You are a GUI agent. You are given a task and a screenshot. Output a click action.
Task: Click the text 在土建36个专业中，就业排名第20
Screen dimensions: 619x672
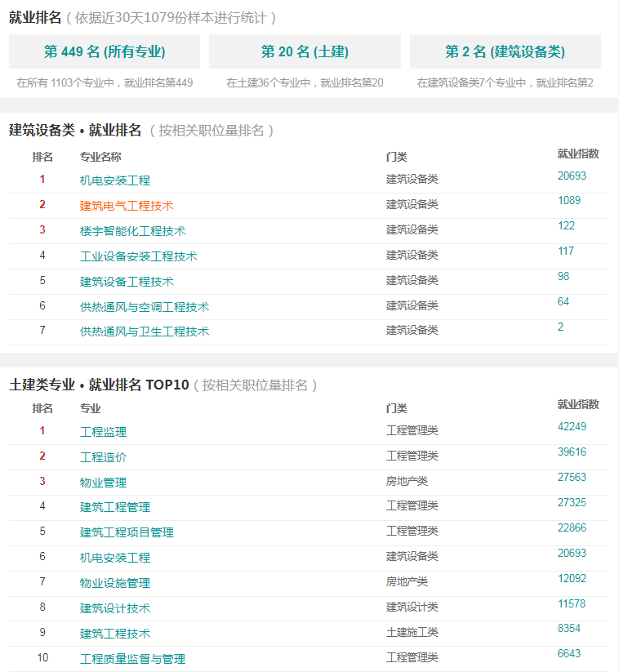[x=305, y=82]
